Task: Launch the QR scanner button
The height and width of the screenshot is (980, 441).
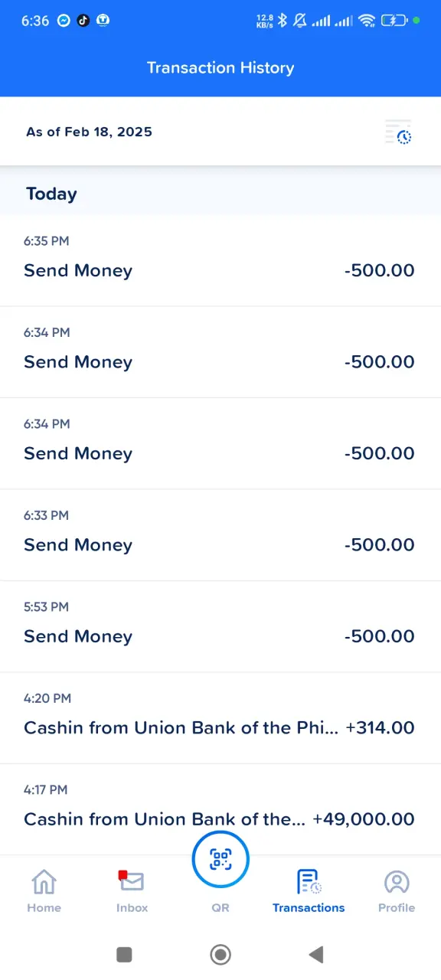Action: coord(220,859)
